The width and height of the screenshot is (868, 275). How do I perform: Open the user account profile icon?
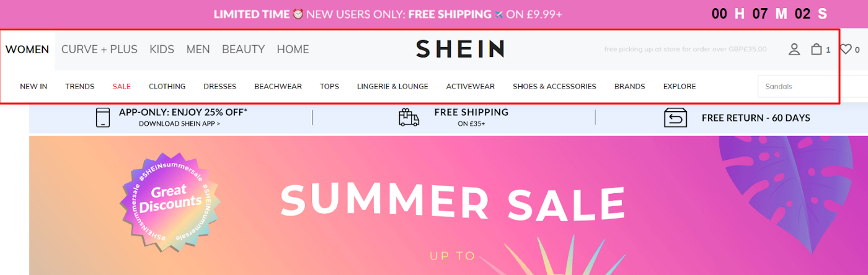pos(794,50)
